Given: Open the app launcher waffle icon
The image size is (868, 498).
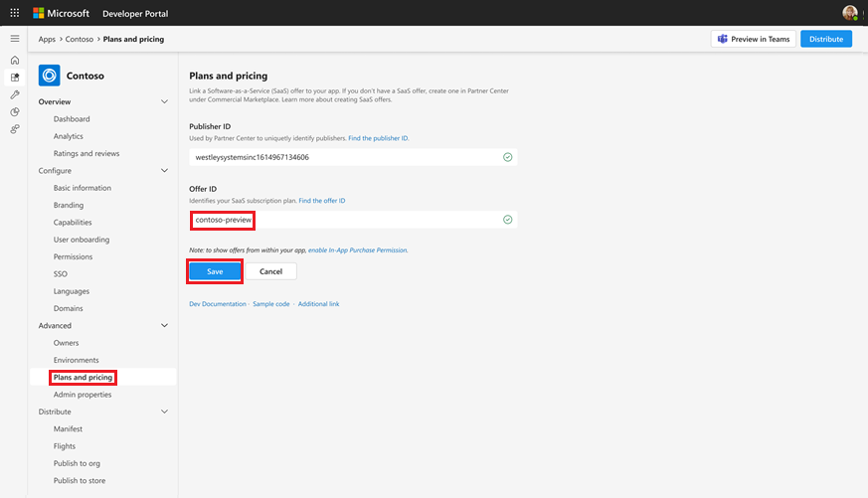Looking at the screenshot, I should pos(15,13).
